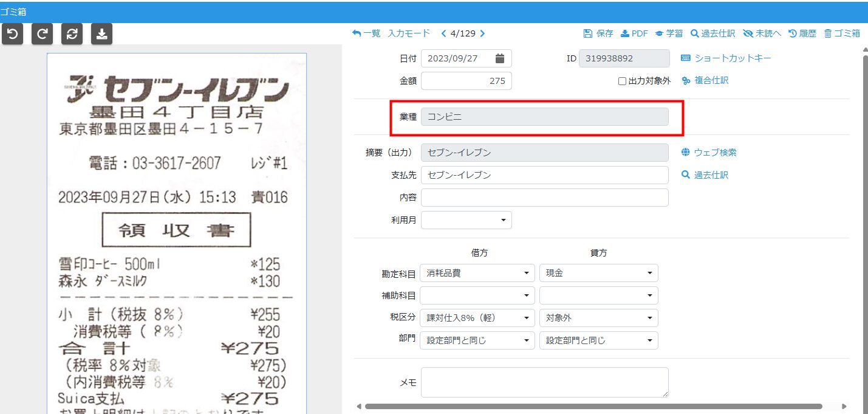The width and height of the screenshot is (868, 414).
Task: Export the receipt via PDF
Action: 634,33
